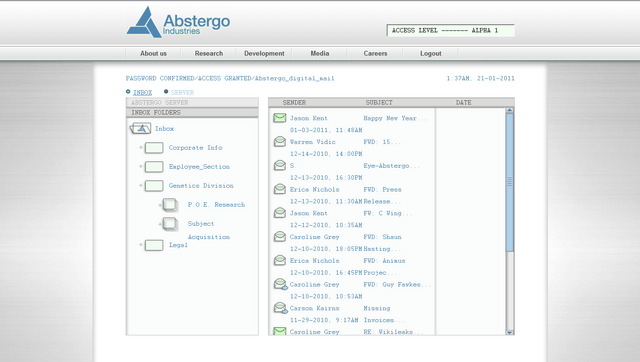Open the Careers menu item

point(375,53)
